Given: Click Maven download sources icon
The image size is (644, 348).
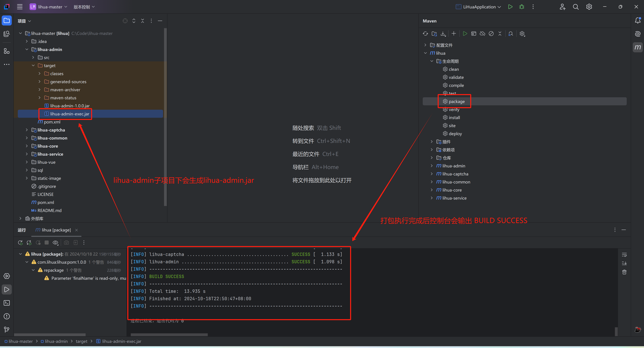Looking at the screenshot, I should pyautogui.click(x=443, y=34).
